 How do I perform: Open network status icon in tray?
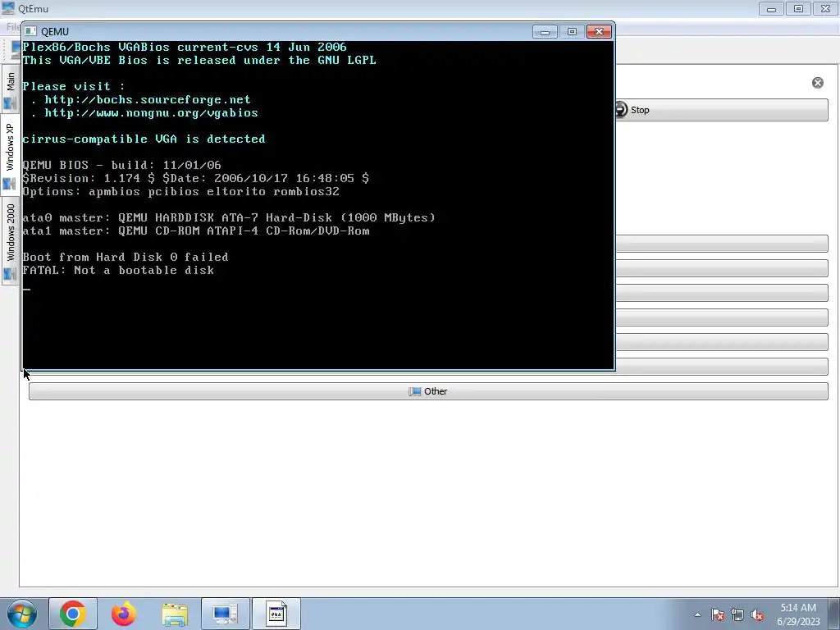click(737, 614)
